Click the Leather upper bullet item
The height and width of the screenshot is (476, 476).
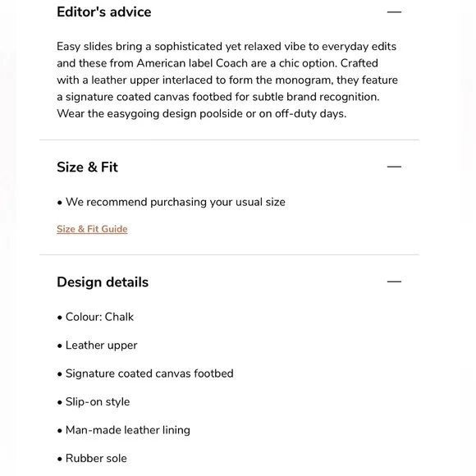tap(97, 346)
